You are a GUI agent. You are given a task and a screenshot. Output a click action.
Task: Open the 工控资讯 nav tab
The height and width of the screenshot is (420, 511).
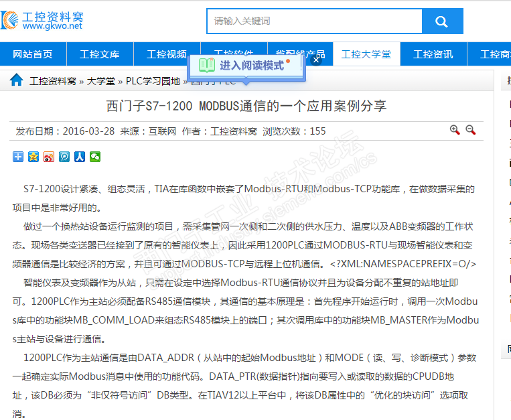click(433, 54)
